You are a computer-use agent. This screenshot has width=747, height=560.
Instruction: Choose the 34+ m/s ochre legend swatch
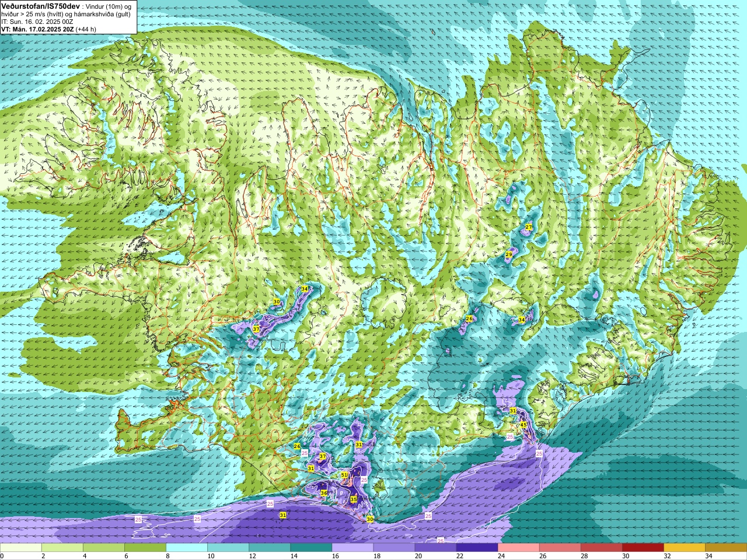726,547
